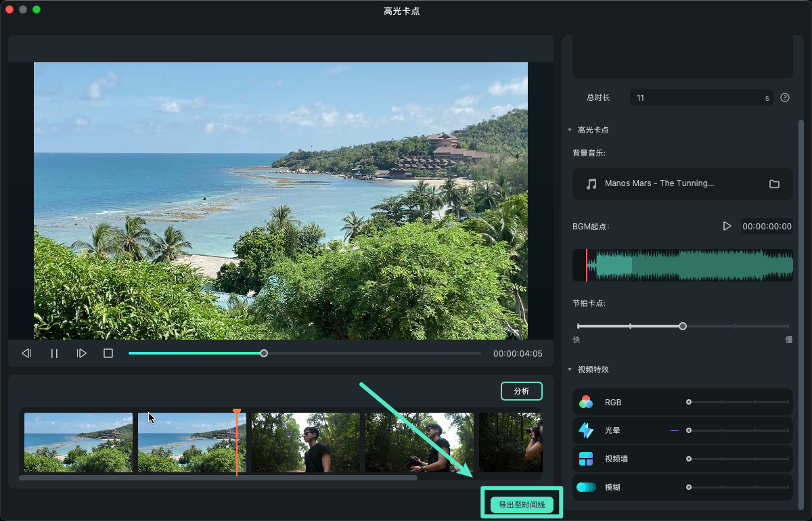Stop the video preview playback
The width and height of the screenshot is (812, 521).
click(108, 353)
